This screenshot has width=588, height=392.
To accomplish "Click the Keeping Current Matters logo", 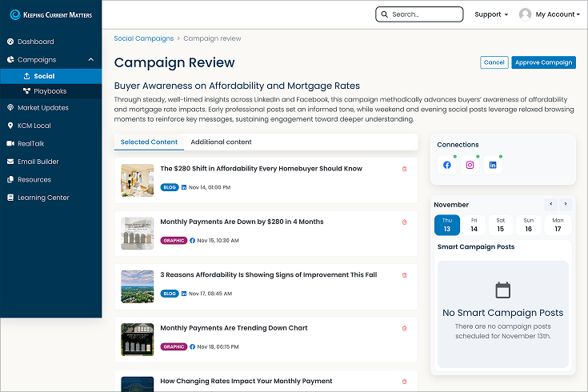I will click(x=50, y=14).
